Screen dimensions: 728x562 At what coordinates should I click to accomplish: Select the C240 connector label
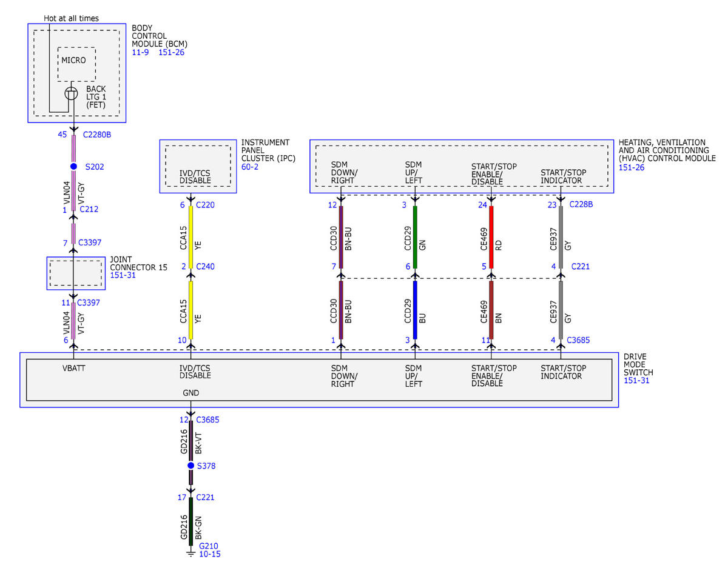tap(205, 266)
